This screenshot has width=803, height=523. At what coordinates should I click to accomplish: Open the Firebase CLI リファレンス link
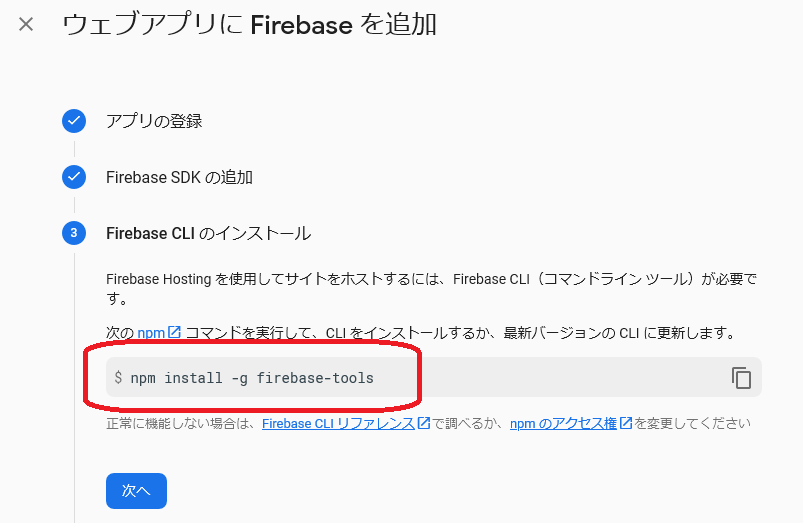tap(339, 424)
